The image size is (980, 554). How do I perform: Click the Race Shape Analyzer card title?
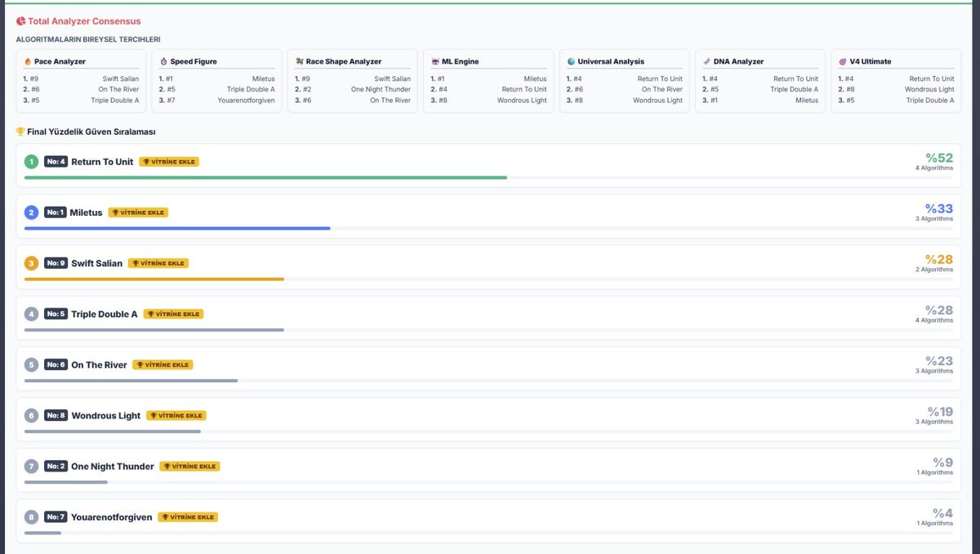coord(344,61)
